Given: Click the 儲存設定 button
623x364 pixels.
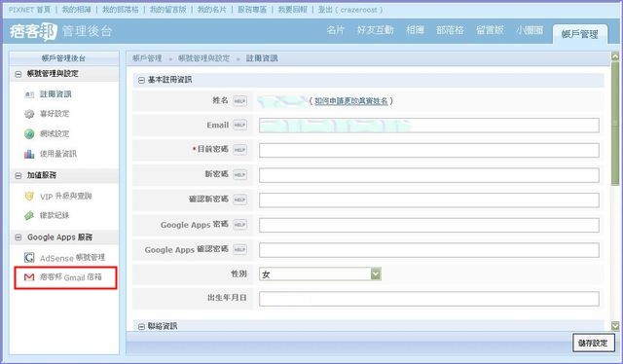Looking at the screenshot, I should tap(594, 343).
